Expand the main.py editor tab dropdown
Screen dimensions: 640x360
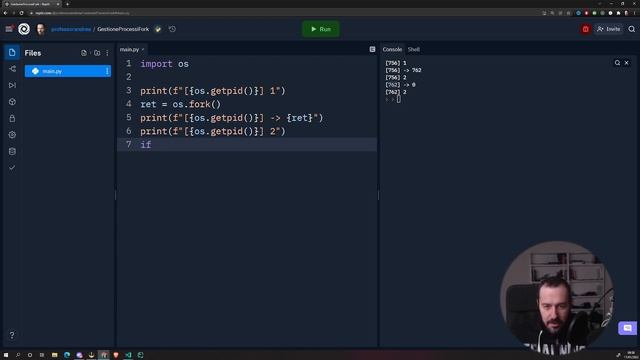click(x=143, y=49)
